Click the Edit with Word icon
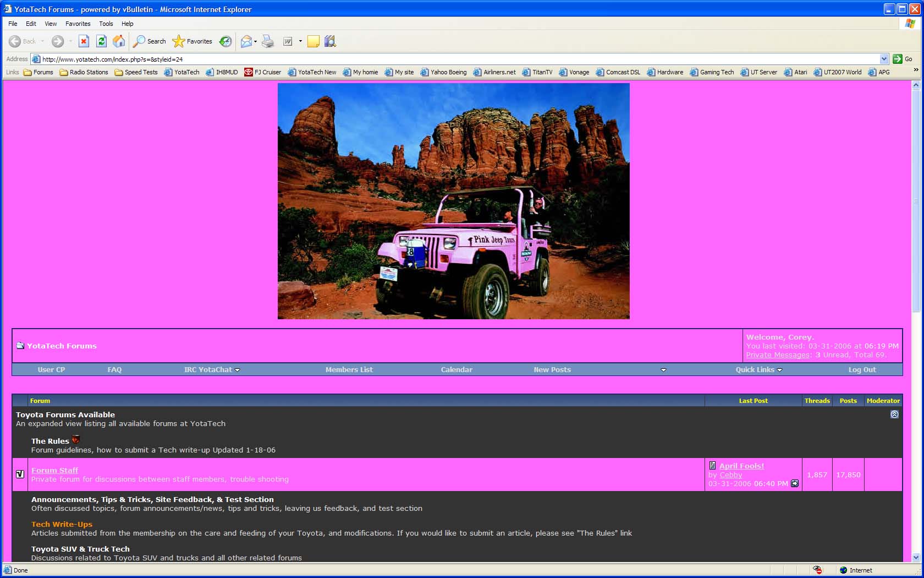This screenshot has height=578, width=924. 288,41
